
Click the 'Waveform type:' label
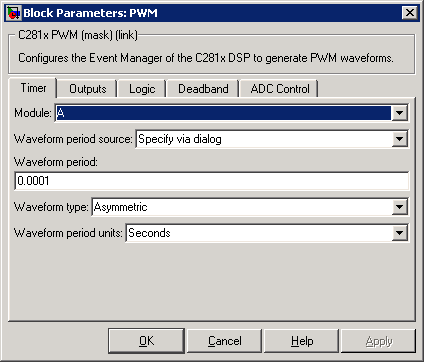(x=51, y=207)
